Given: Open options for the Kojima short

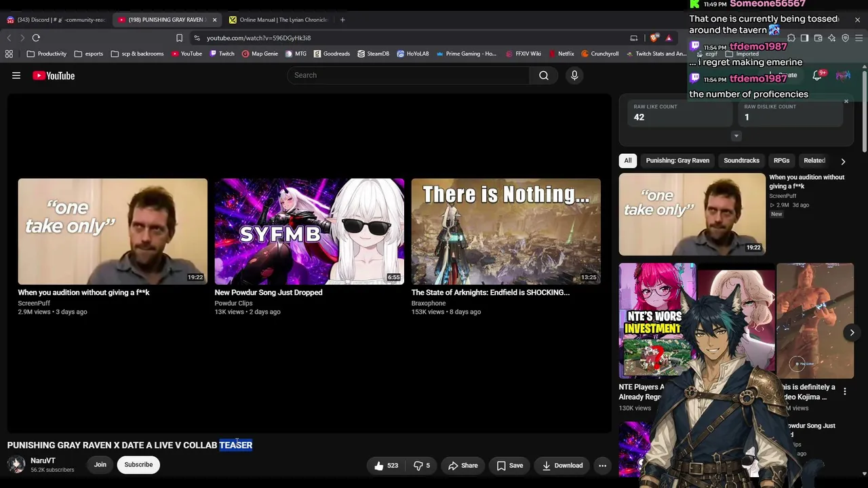Looking at the screenshot, I should (x=845, y=391).
